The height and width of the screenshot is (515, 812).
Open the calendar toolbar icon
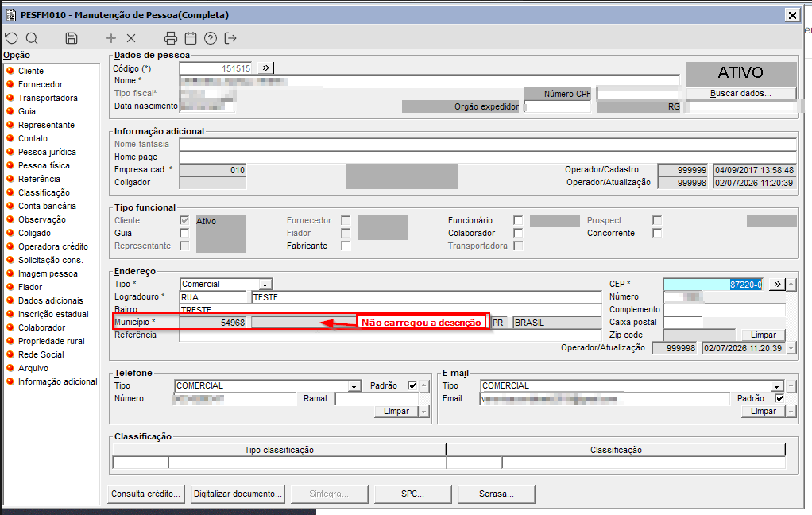191,38
